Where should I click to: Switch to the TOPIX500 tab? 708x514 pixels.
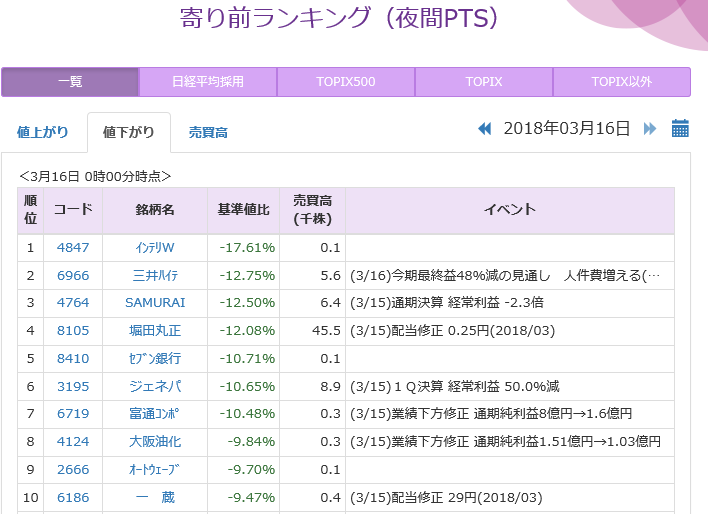coord(346,82)
